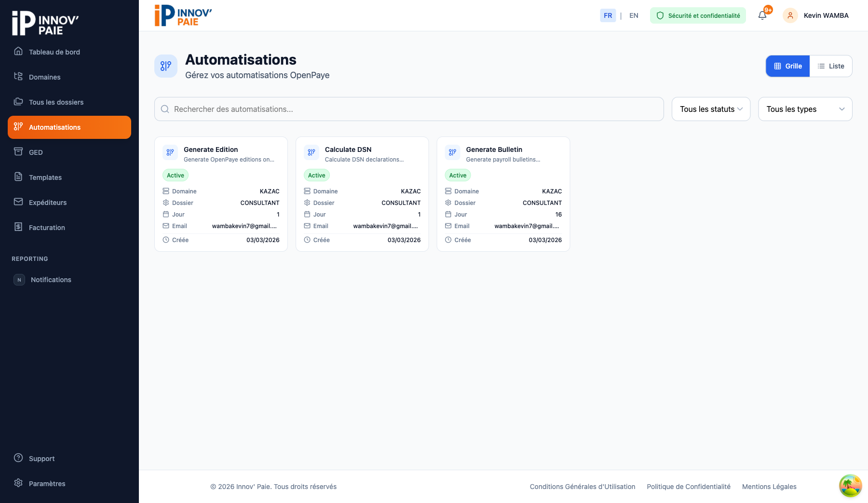Switch to Liste view
Image resolution: width=868 pixels, height=503 pixels.
[x=831, y=66]
